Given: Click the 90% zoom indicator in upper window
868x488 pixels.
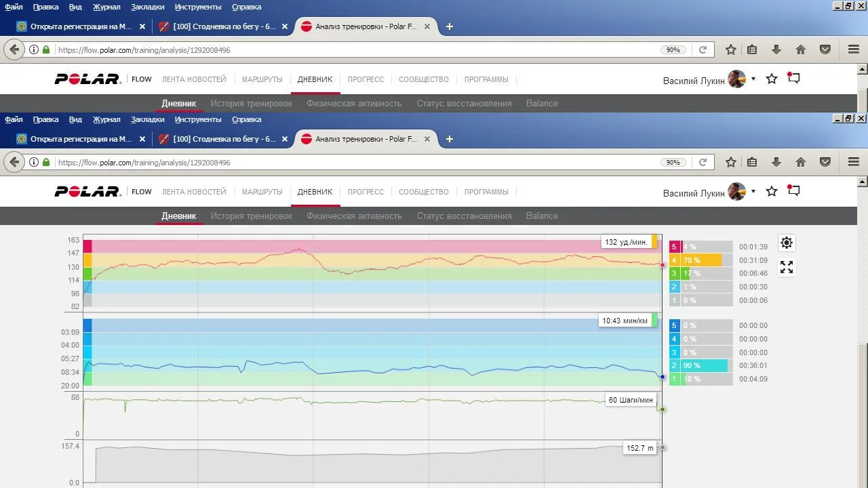Looking at the screenshot, I should click(x=673, y=50).
